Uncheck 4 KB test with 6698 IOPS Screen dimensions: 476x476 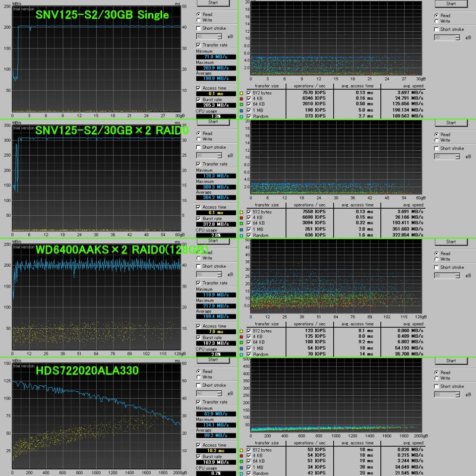(249, 218)
